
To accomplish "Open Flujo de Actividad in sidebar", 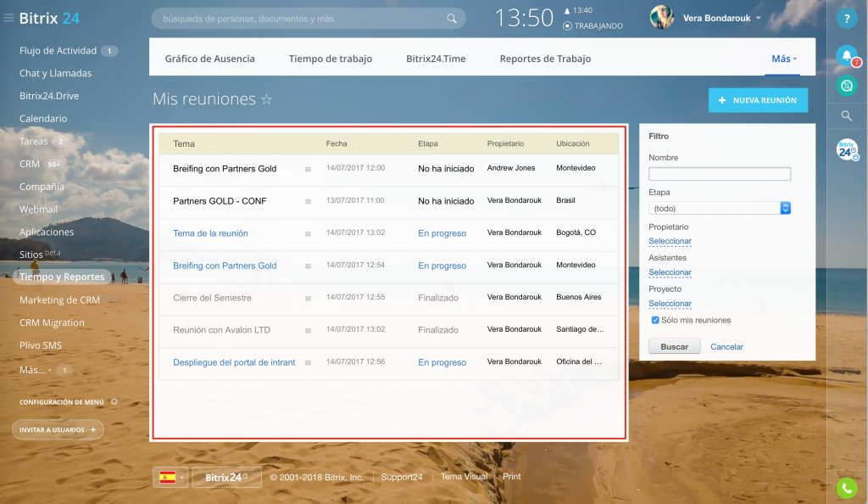I will 58,50.
